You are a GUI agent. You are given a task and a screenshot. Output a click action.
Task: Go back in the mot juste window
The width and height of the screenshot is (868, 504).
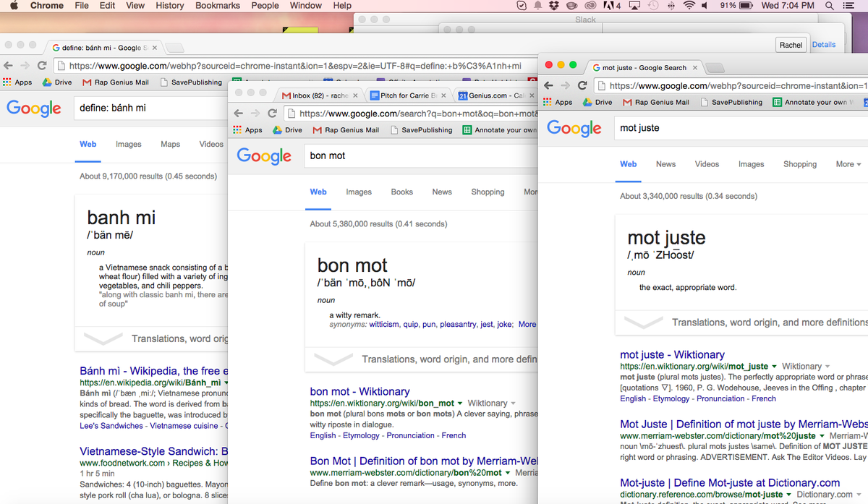(x=549, y=85)
